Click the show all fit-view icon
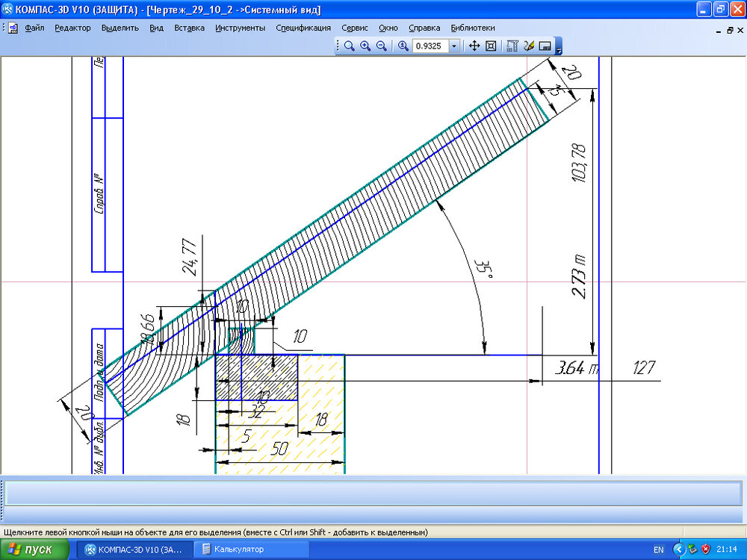Screen dimensions: 747x560 coord(491,46)
